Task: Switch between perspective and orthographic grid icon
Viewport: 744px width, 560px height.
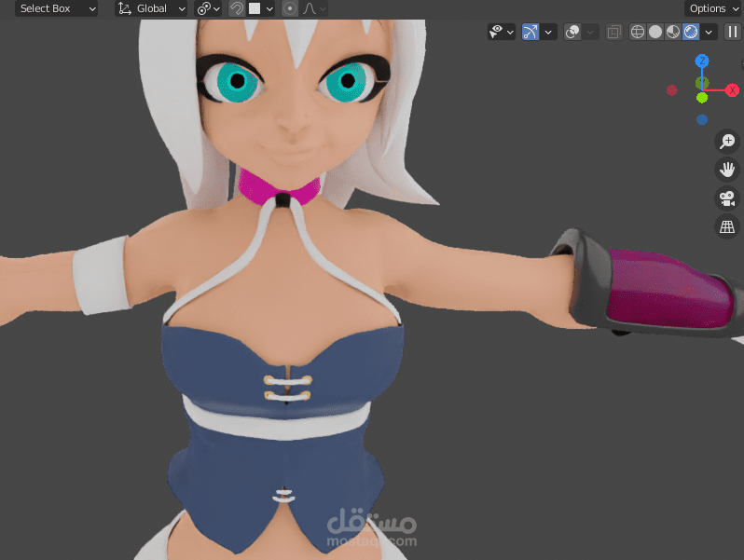Action: pyautogui.click(x=727, y=226)
